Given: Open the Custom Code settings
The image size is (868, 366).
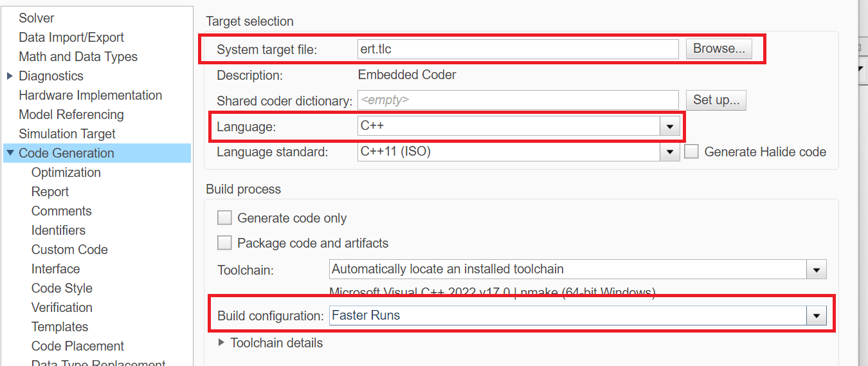Looking at the screenshot, I should pos(69,250).
